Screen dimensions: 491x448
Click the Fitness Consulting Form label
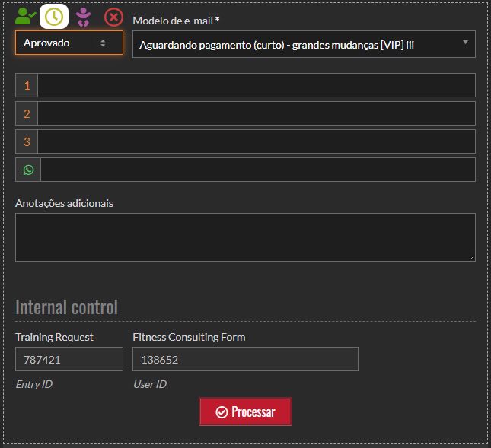pos(189,337)
